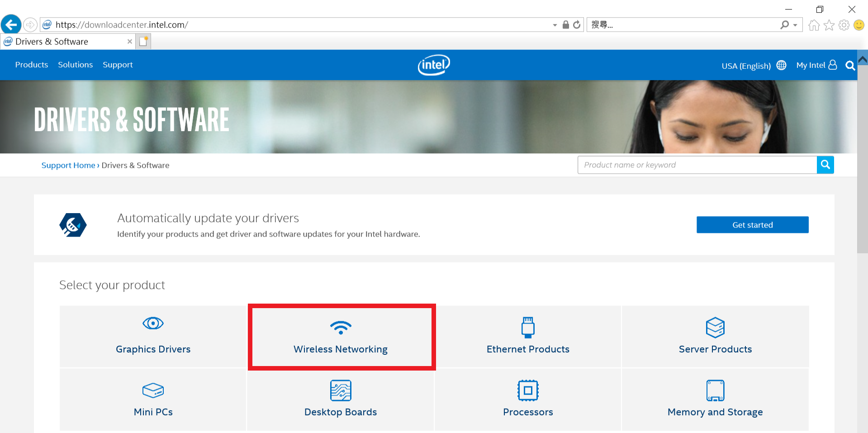Image resolution: width=868 pixels, height=433 pixels.
Task: Click the Ethernet Products connector icon
Action: 528,328
